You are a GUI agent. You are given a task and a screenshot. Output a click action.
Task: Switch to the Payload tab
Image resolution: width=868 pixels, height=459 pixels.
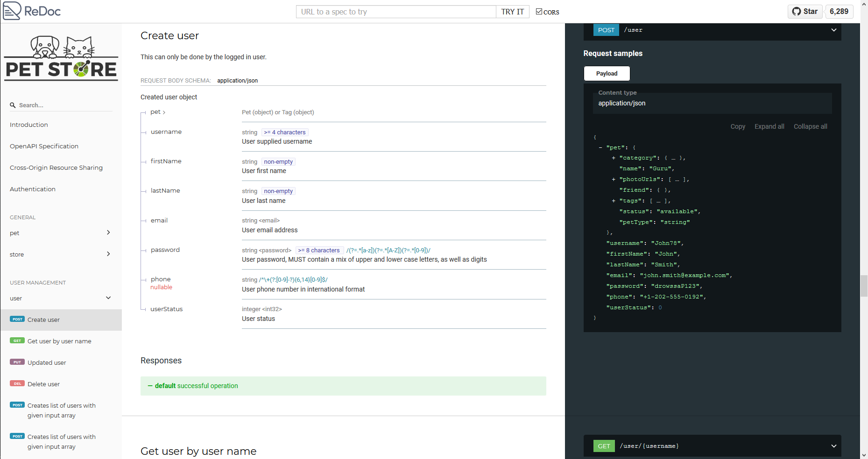coord(607,73)
